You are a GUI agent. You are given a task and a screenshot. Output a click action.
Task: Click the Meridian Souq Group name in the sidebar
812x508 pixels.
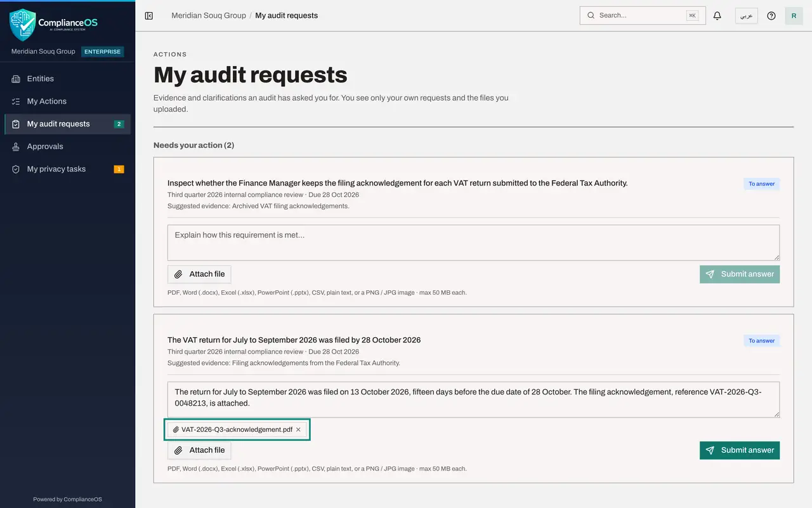[x=43, y=51]
